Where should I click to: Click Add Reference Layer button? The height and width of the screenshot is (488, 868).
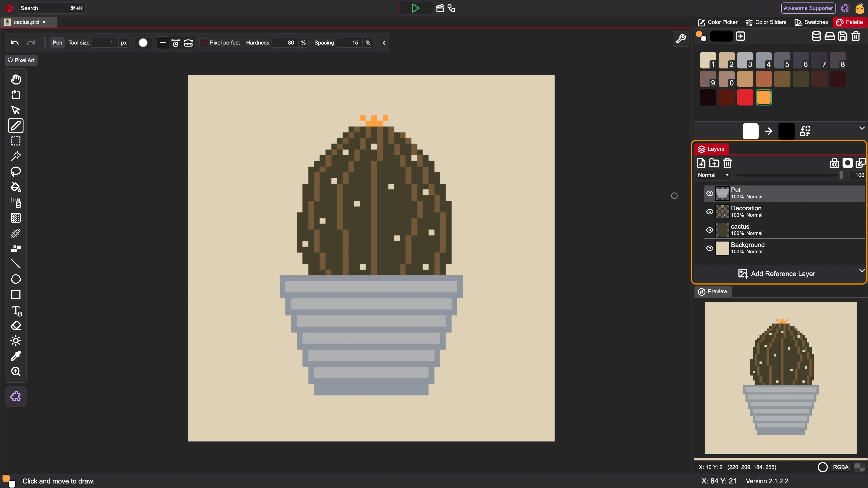click(777, 273)
